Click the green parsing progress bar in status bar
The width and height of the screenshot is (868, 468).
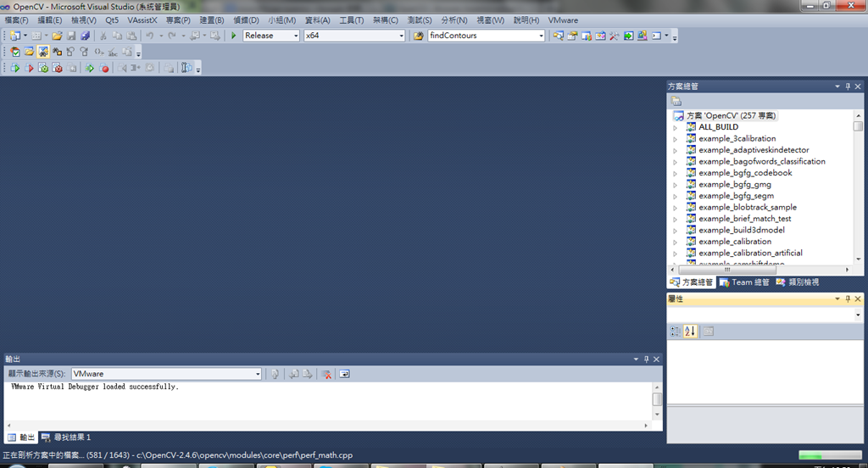pos(830,455)
